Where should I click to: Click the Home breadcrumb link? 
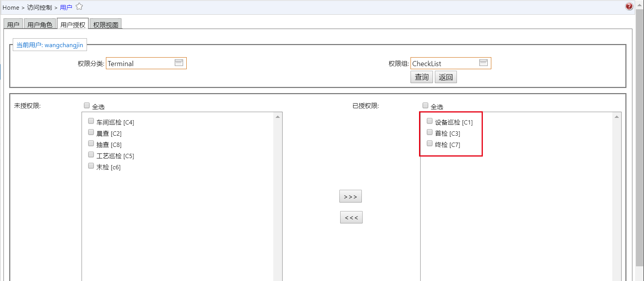11,7
